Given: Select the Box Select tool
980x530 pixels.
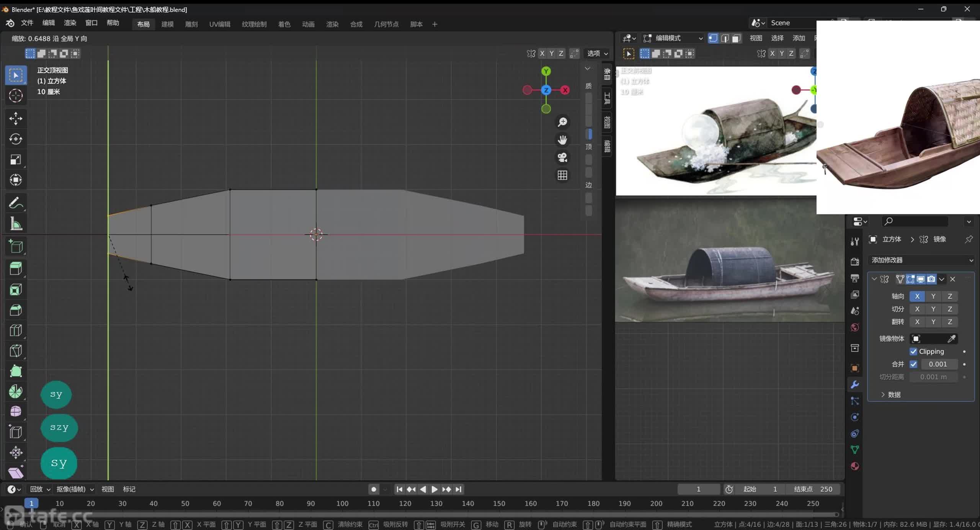Looking at the screenshot, I should click(16, 75).
